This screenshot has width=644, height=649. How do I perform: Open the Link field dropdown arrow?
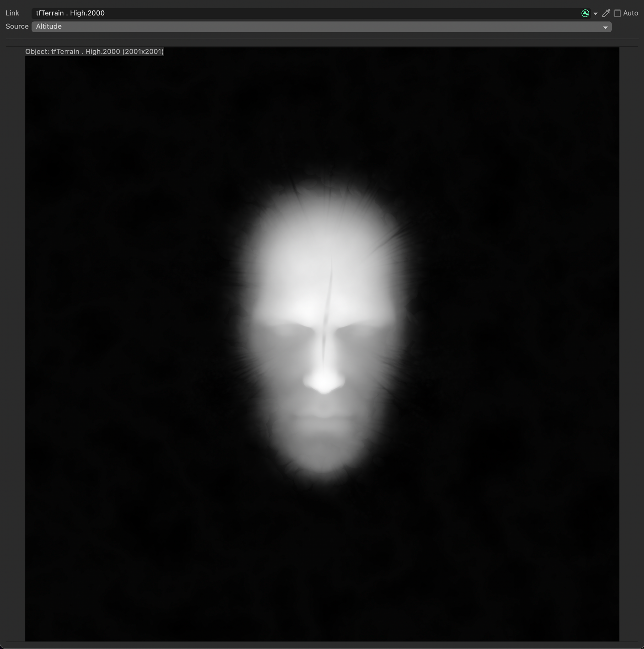[x=595, y=14]
